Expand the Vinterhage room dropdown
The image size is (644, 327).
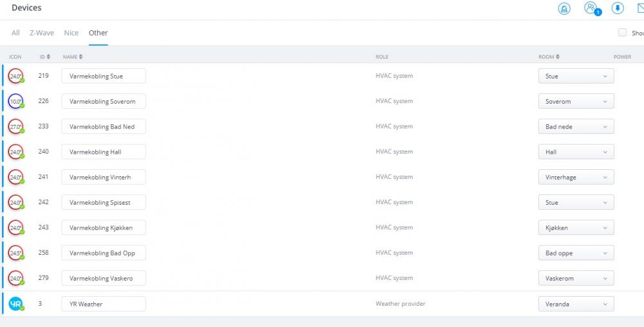pyautogui.click(x=576, y=177)
